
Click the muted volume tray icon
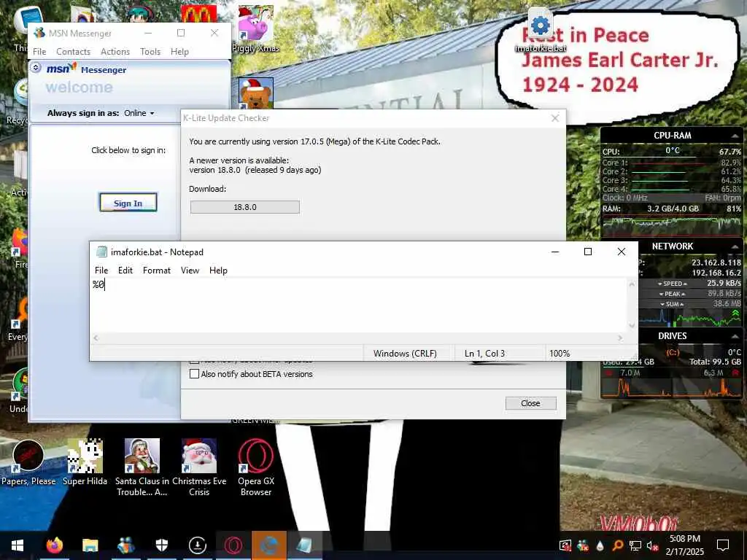(652, 545)
